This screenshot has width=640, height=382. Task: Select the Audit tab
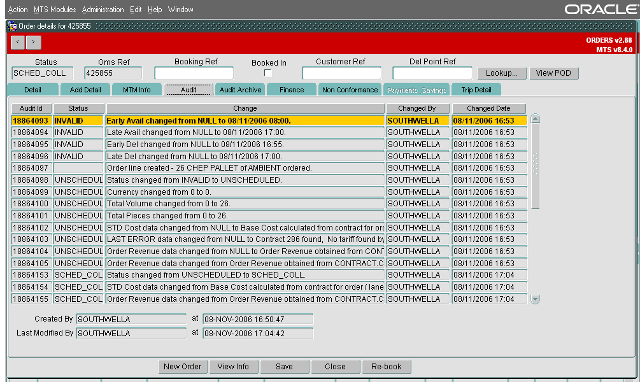point(189,89)
